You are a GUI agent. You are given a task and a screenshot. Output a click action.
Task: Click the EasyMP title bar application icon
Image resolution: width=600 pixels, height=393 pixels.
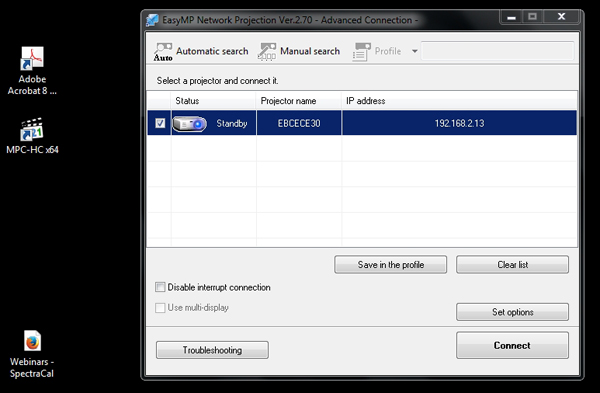(152, 20)
